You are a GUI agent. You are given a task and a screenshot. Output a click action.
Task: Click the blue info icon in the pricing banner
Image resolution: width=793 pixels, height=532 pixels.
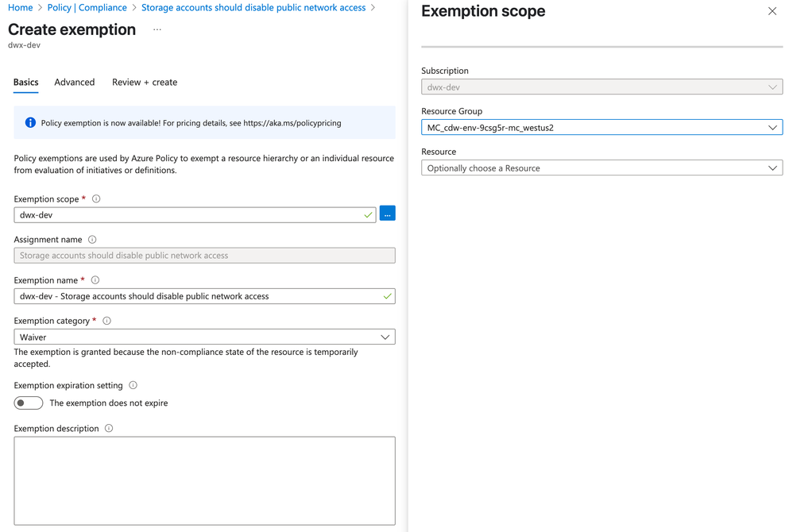pyautogui.click(x=30, y=123)
